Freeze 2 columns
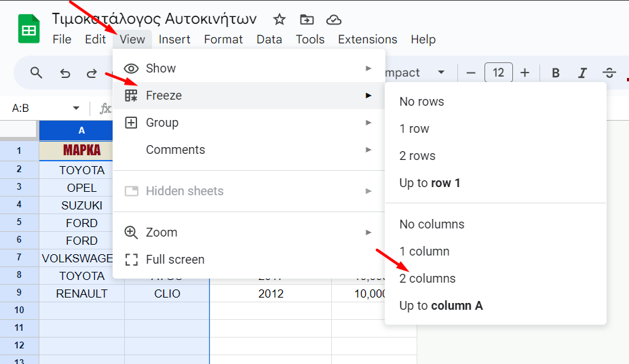 (495, 278)
